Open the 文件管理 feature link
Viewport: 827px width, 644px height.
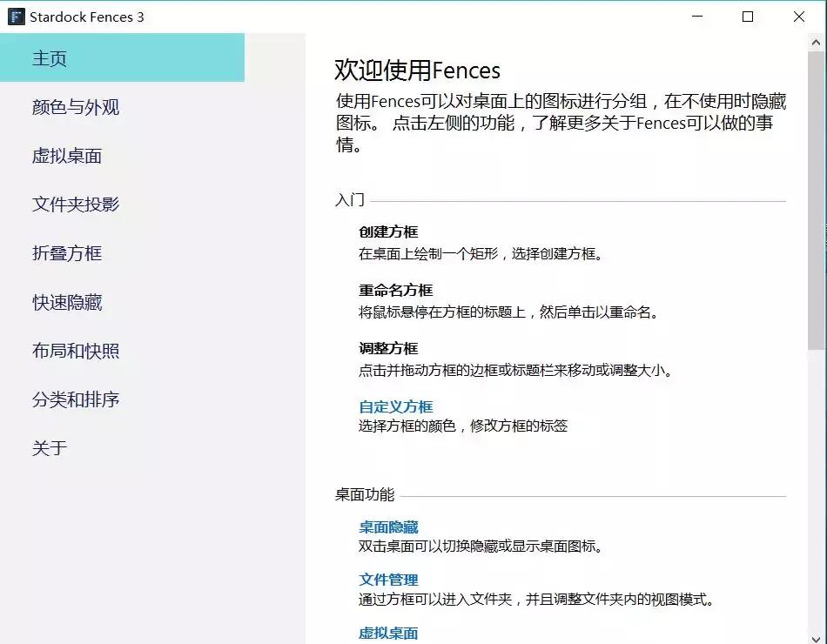[389, 580]
